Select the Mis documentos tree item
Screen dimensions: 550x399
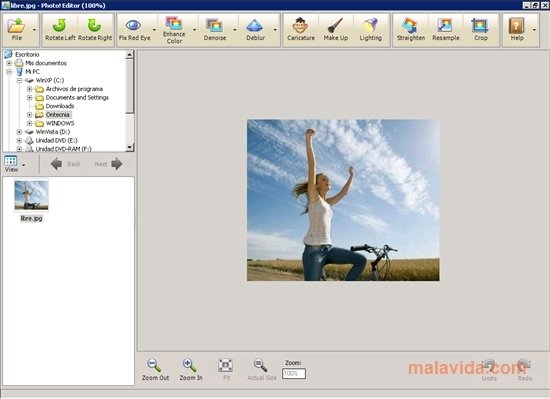pos(46,63)
